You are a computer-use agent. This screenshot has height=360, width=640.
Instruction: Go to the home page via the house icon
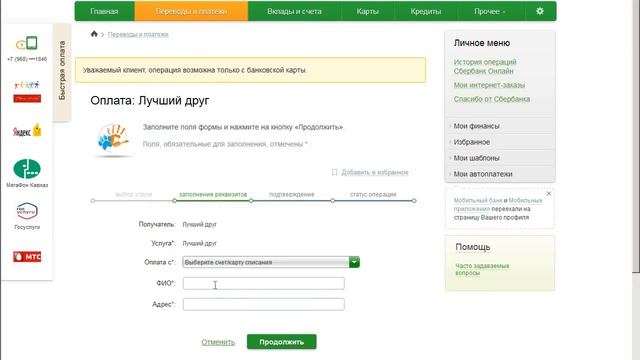click(94, 34)
